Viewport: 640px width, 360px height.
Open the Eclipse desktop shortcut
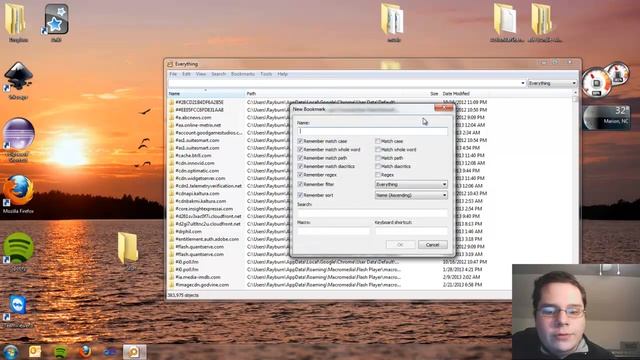[18, 134]
